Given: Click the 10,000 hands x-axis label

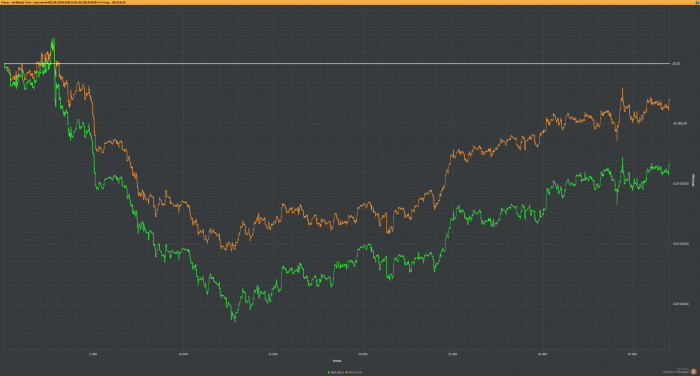Looking at the screenshot, I should tap(183, 354).
